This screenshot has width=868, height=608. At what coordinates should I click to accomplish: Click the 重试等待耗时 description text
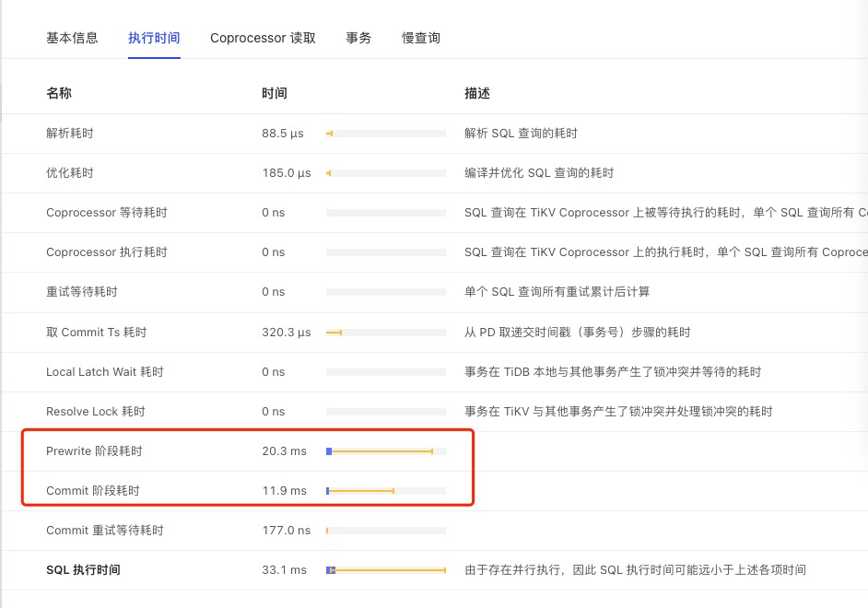[x=557, y=292]
